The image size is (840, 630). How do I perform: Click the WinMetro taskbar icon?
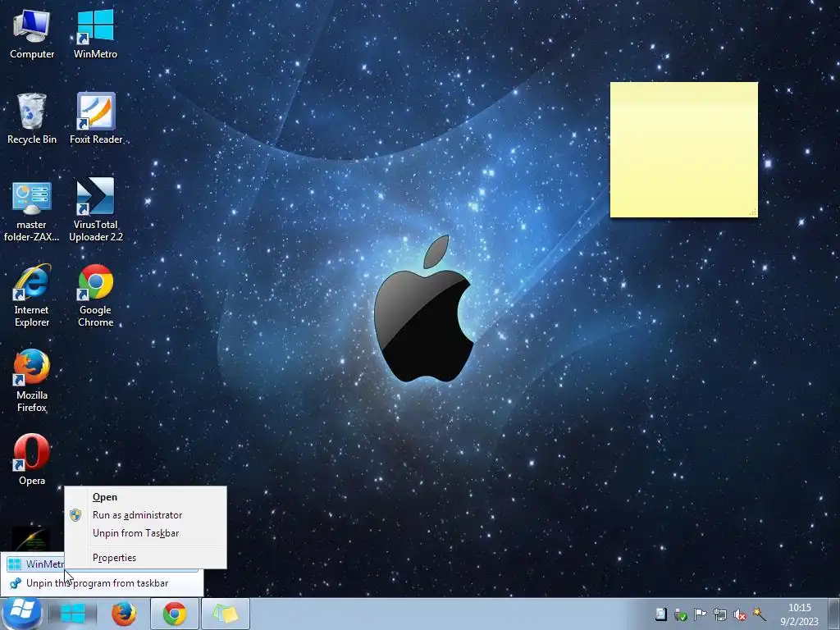coord(72,614)
